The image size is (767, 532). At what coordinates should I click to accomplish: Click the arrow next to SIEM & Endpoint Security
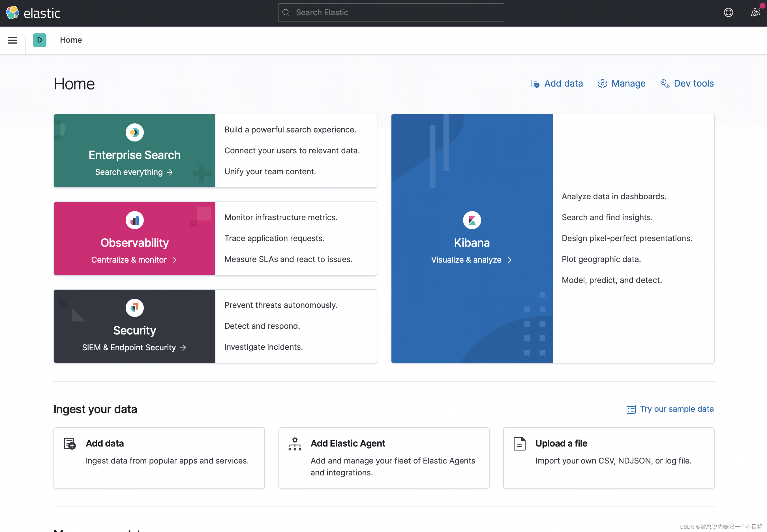pos(183,348)
